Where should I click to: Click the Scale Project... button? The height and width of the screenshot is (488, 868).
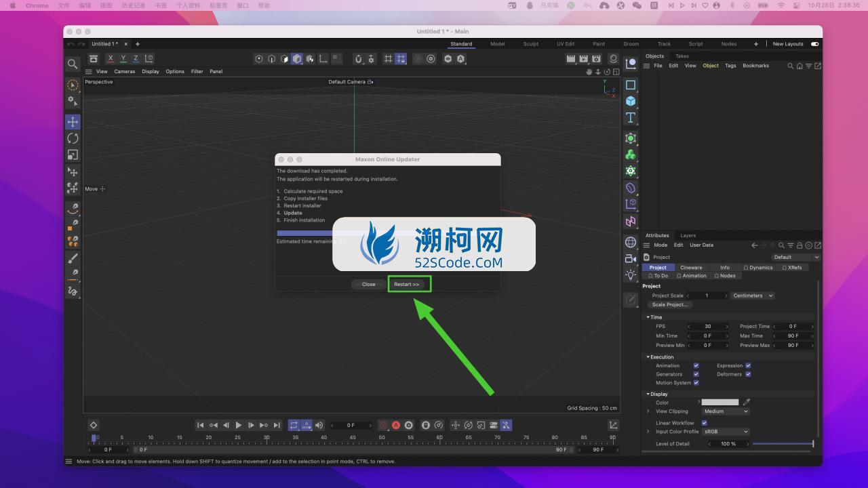click(x=670, y=305)
